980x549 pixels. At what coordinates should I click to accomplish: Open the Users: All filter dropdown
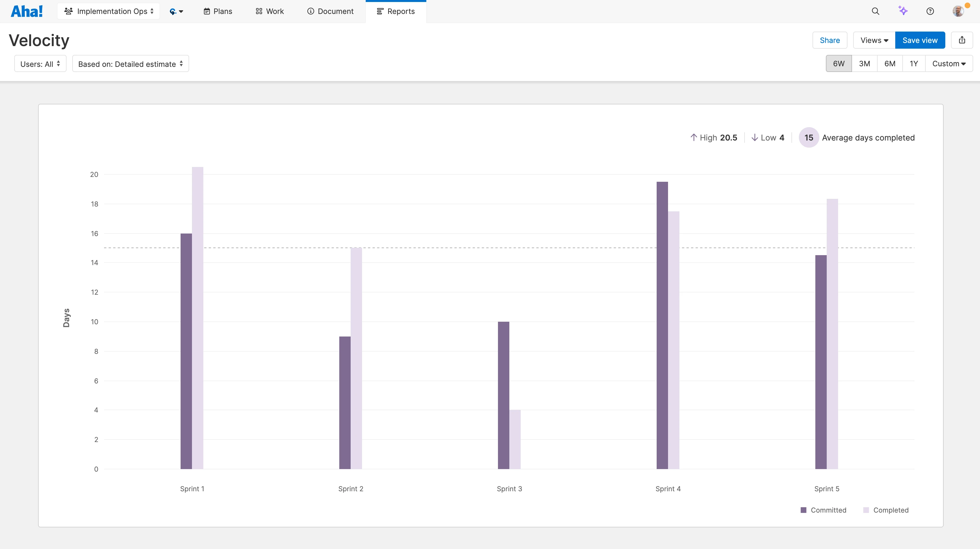coord(40,63)
